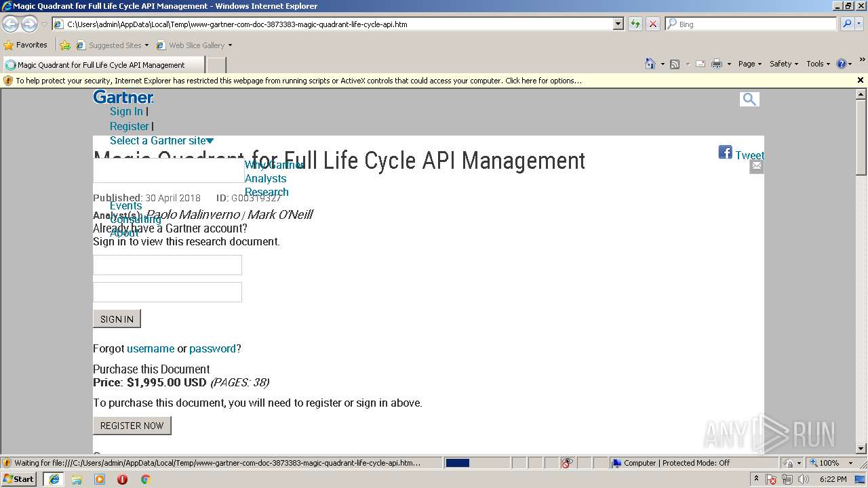Click the REGISTER NOW button

pos(132,426)
